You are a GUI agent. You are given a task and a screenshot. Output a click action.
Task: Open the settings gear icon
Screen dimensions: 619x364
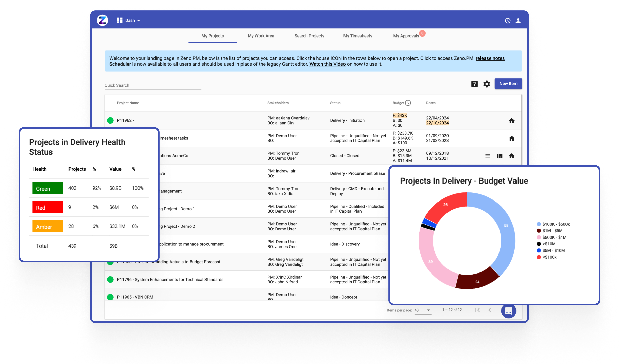click(486, 84)
